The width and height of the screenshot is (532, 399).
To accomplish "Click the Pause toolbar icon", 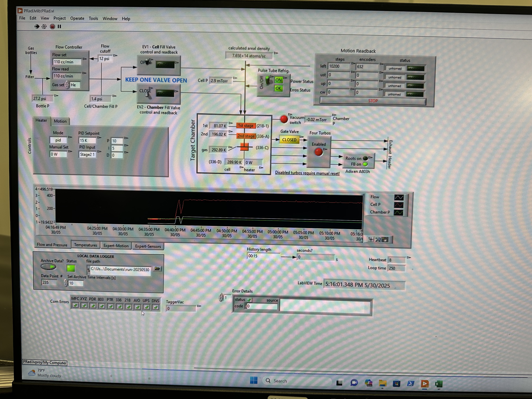I will pos(59,27).
